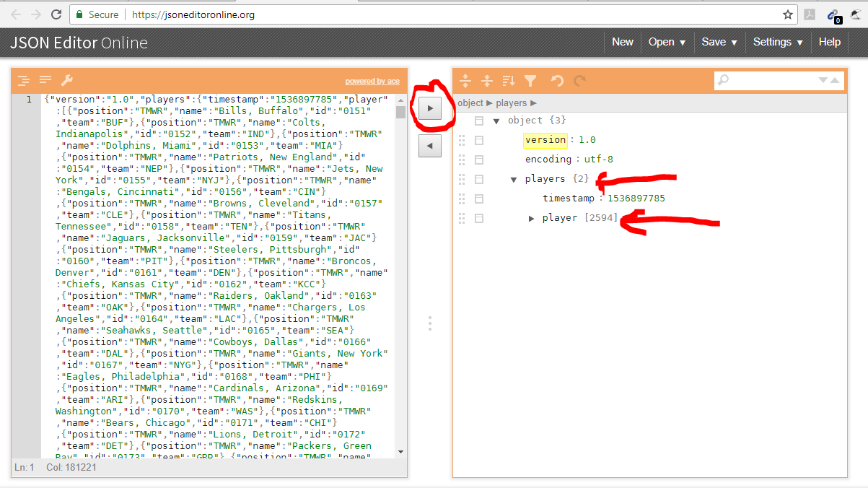Check the selection box beside version field

(x=480, y=139)
